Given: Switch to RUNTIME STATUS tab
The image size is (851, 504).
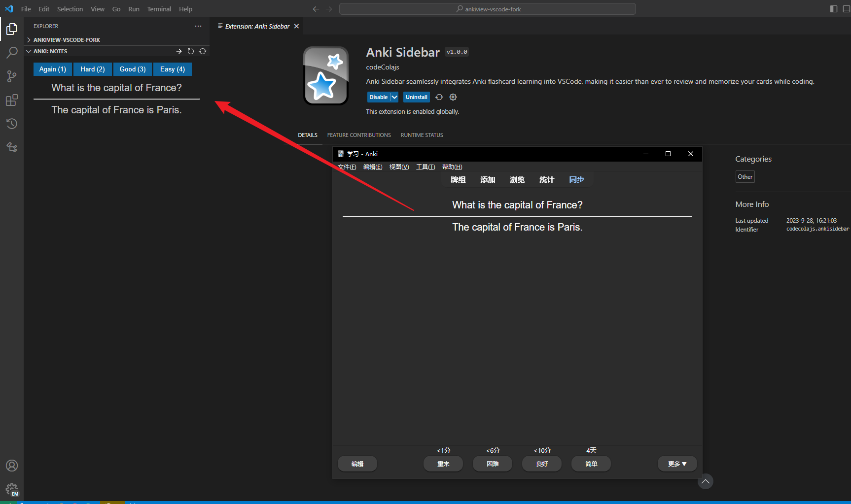Looking at the screenshot, I should (x=422, y=135).
